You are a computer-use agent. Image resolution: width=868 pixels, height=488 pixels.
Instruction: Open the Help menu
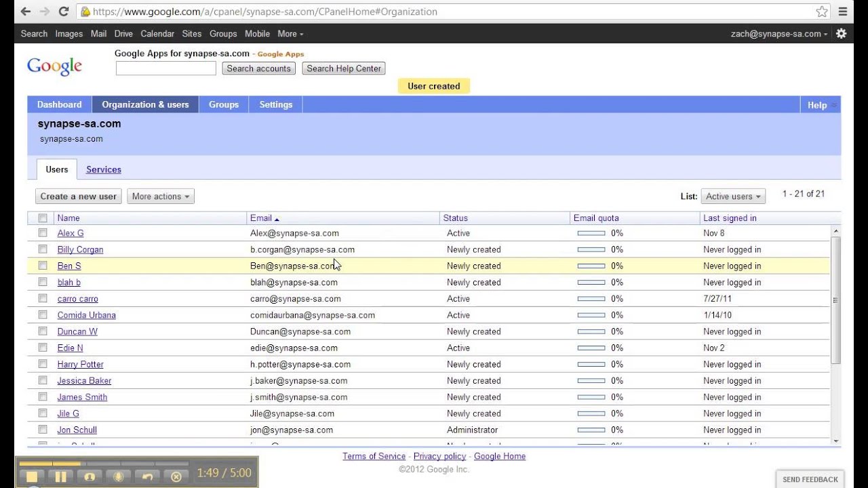821,105
